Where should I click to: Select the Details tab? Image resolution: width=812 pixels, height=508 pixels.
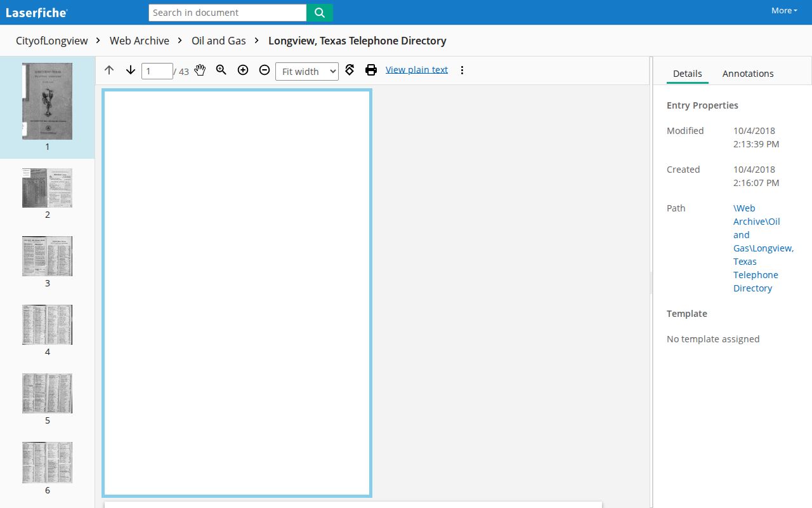[687, 74]
